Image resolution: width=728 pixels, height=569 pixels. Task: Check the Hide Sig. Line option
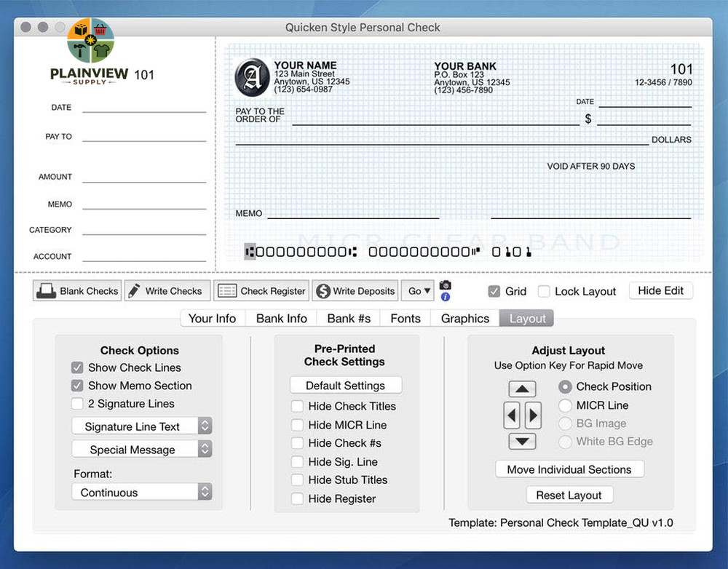pyautogui.click(x=297, y=462)
